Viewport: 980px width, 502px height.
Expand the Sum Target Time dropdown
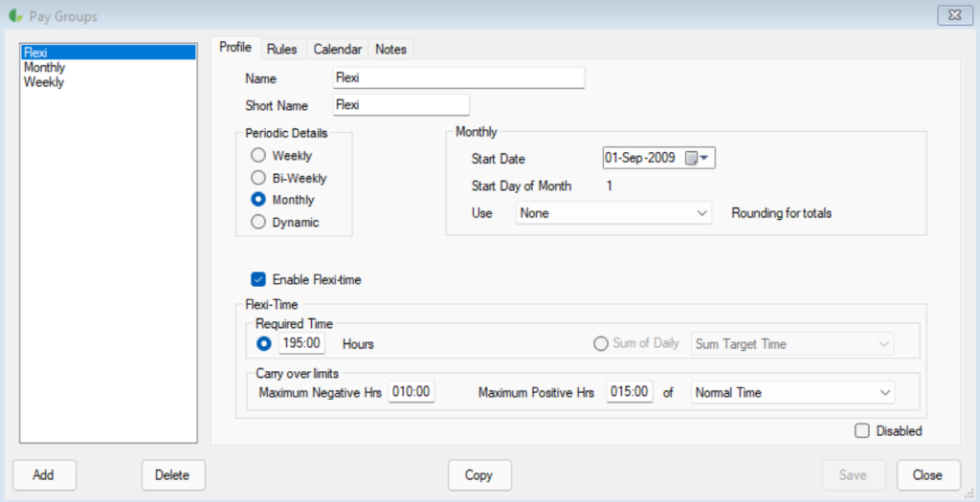click(792, 344)
